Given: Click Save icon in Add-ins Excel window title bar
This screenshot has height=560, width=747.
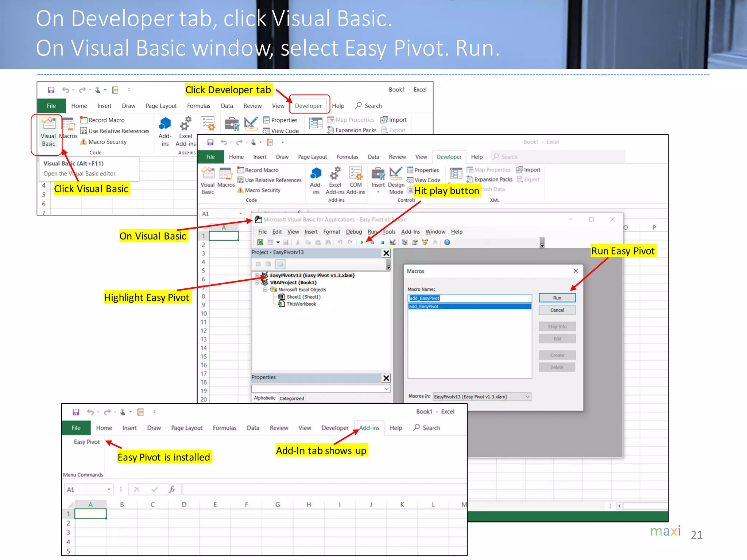Looking at the screenshot, I should [x=76, y=412].
